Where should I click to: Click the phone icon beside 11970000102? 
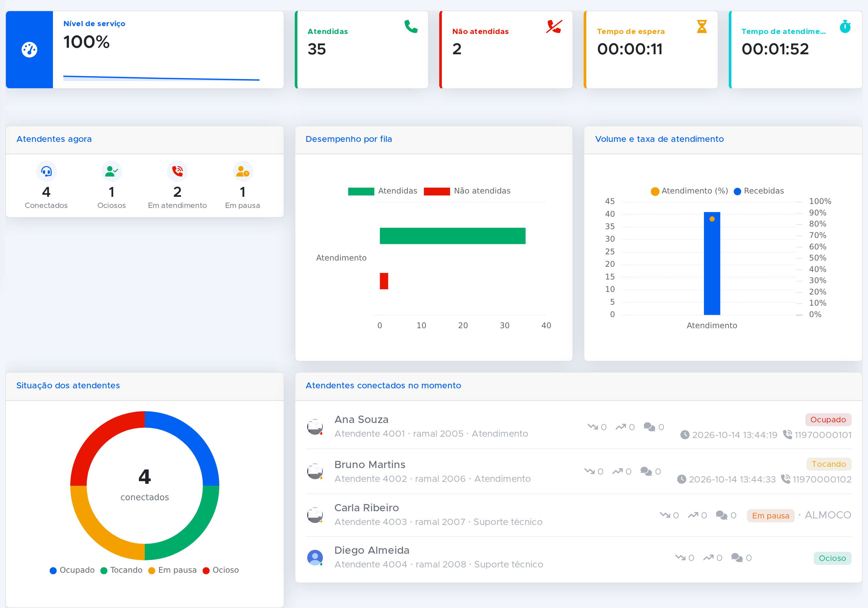(x=786, y=479)
